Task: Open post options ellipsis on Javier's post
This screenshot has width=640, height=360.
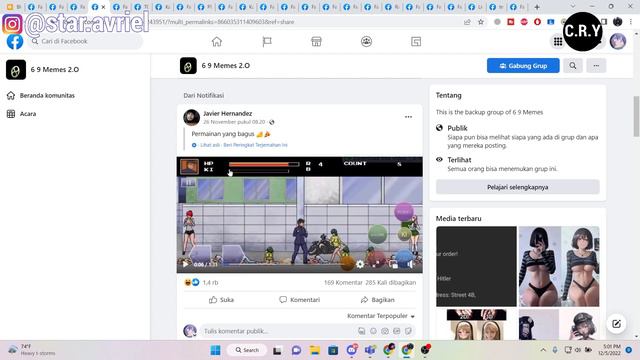Action: click(x=408, y=117)
